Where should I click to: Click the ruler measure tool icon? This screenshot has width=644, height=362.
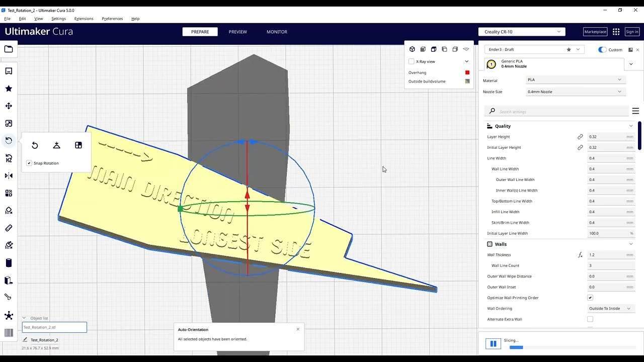click(9, 228)
